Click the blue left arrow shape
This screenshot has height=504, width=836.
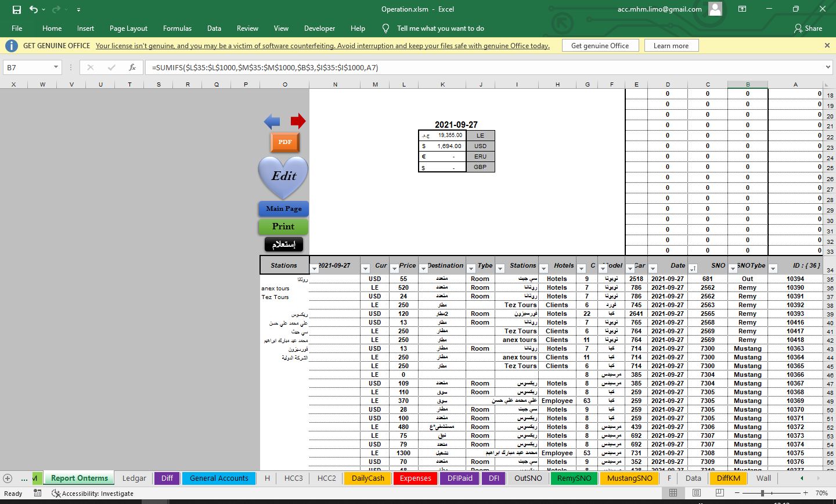272,121
